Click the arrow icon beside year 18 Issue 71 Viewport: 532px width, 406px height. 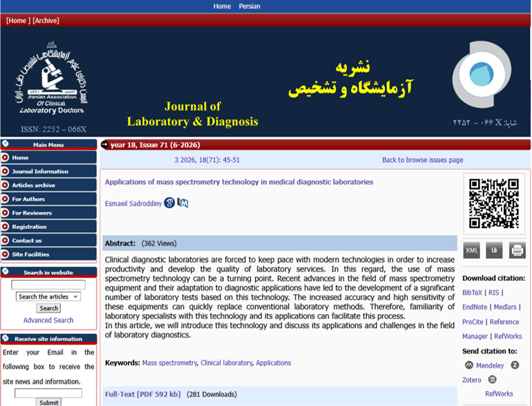105,144
